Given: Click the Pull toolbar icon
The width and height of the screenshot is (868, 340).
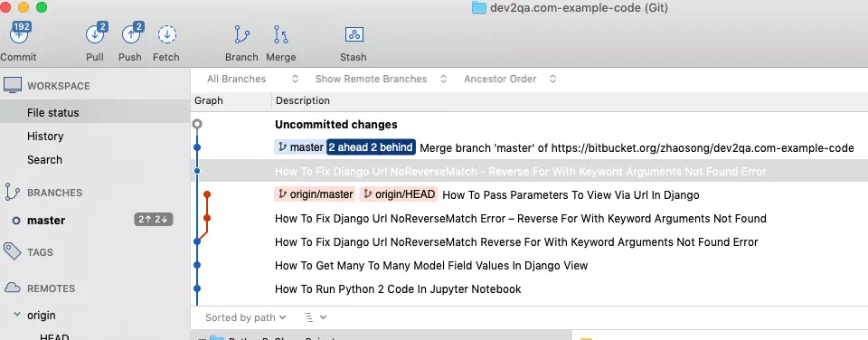Looking at the screenshot, I should (x=95, y=34).
